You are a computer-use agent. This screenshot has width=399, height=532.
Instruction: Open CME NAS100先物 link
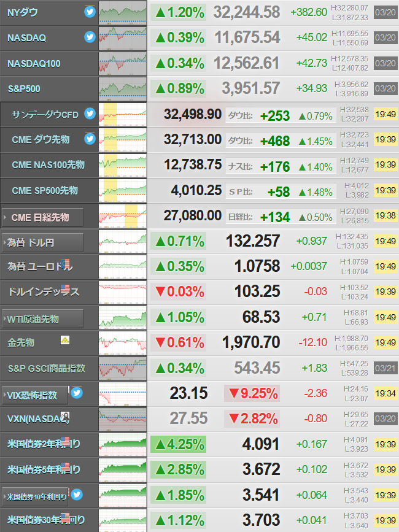point(48,165)
